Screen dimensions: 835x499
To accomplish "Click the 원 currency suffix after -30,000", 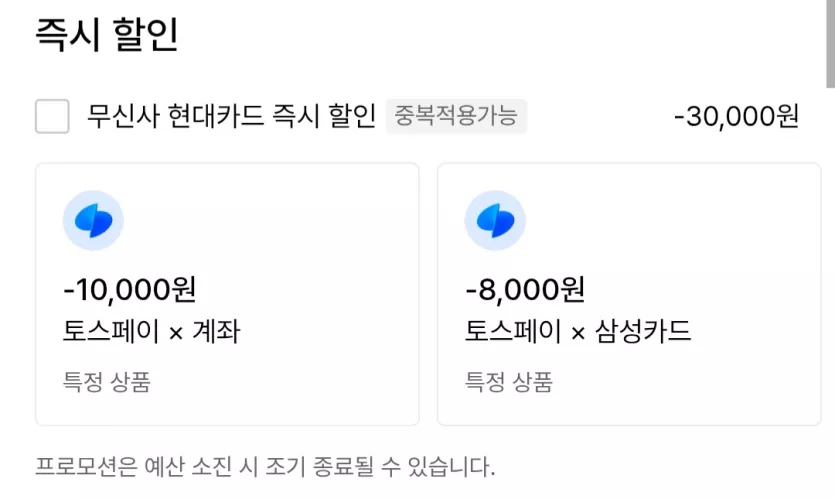I will [x=785, y=116].
